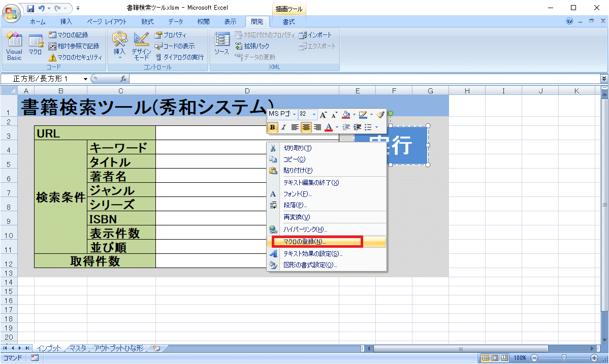The image size is (609, 364).
Task: Center text in mini toolbar
Action: [x=306, y=127]
